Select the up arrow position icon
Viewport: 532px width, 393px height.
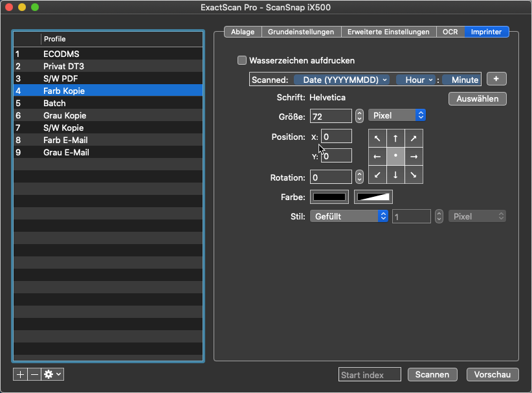click(x=395, y=139)
